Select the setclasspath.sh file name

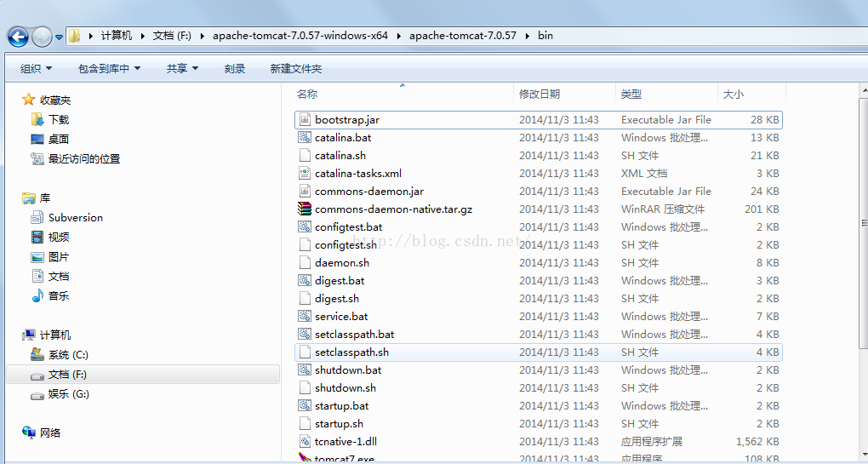click(x=352, y=352)
